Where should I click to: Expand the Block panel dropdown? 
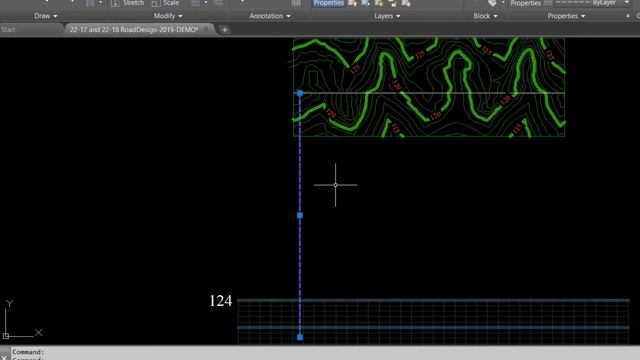coord(485,16)
